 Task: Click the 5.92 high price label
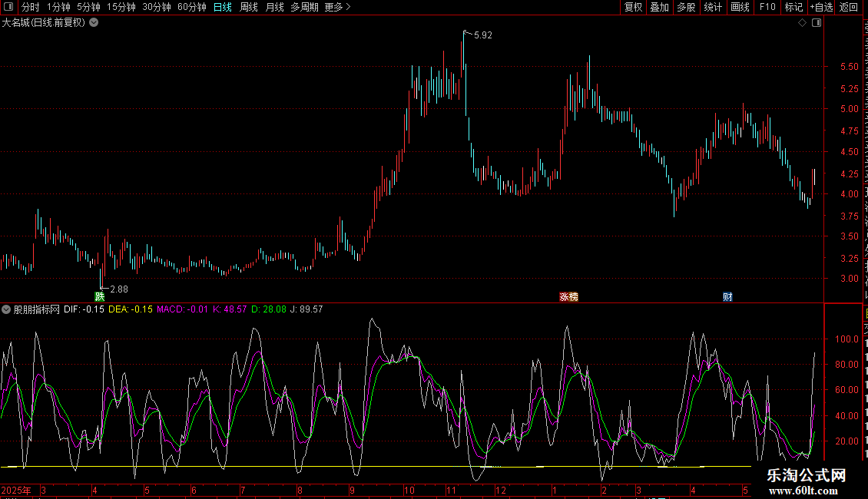[x=482, y=35]
